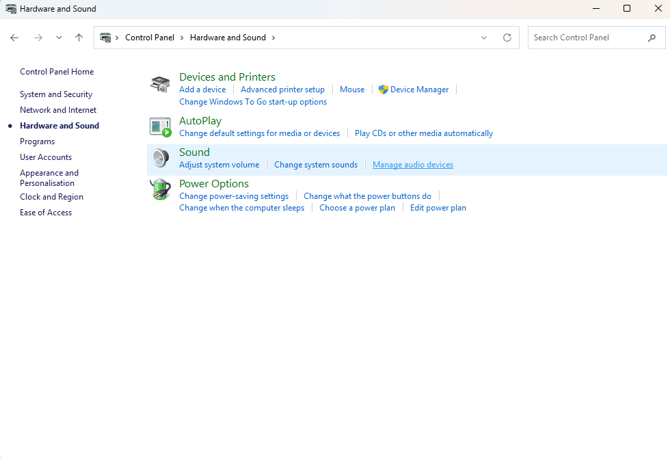Click Change system sounds

pos(316,165)
